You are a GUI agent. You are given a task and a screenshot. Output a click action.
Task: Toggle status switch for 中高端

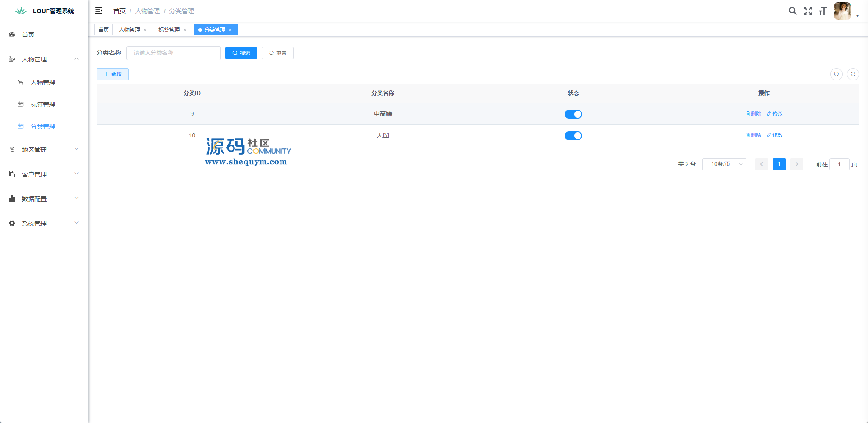coord(573,114)
